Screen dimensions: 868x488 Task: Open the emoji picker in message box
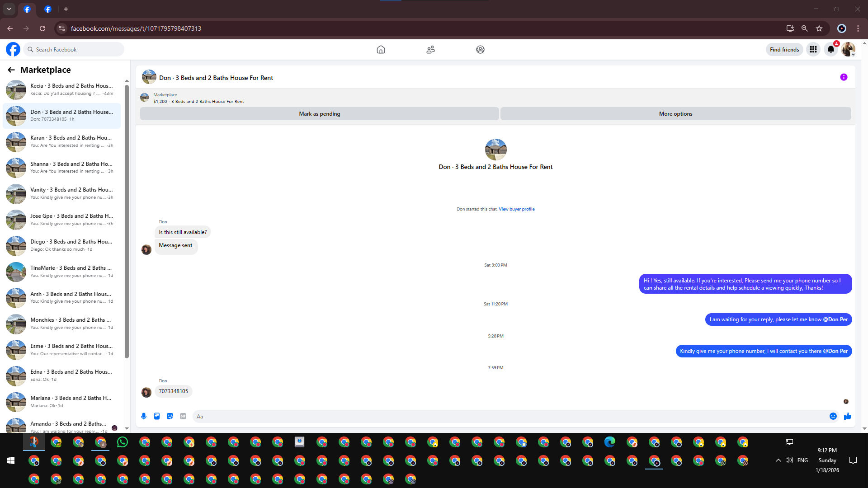[833, 416]
